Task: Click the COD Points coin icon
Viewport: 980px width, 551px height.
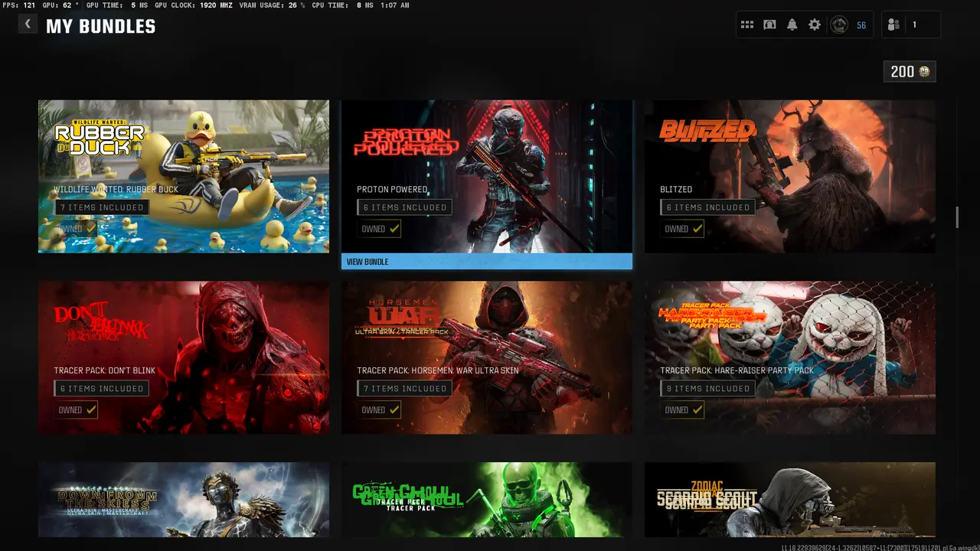Action: point(925,72)
